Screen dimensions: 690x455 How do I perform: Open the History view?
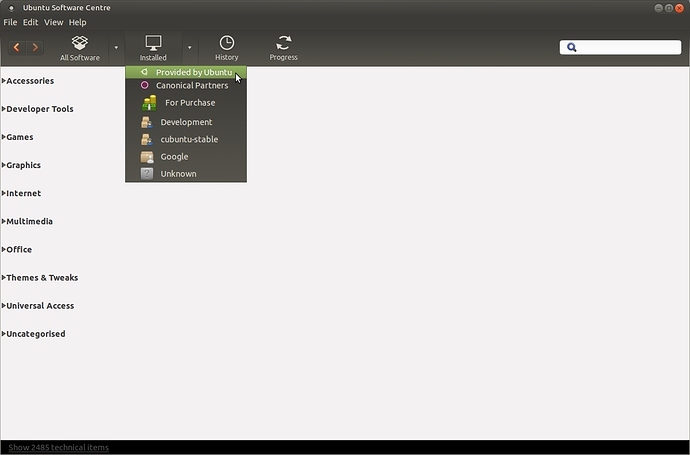(227, 48)
